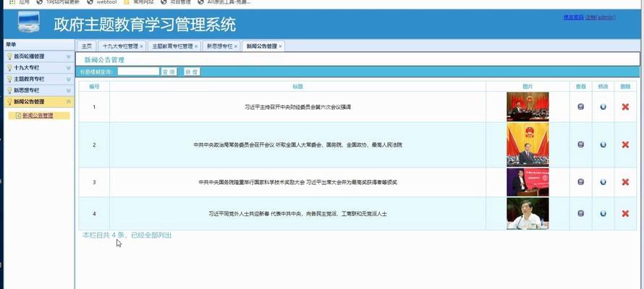This screenshot has width=644, height=289.
Task: Close the 十九大专栏管理 tab
Action: click(x=141, y=47)
